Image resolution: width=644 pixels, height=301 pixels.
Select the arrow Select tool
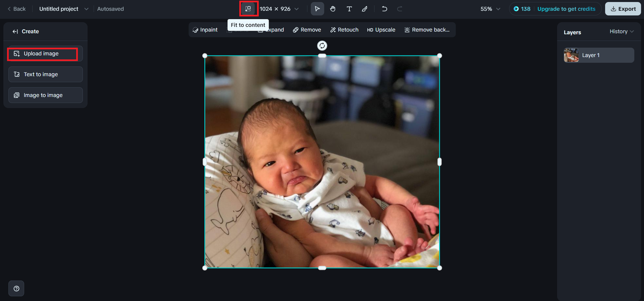(317, 9)
